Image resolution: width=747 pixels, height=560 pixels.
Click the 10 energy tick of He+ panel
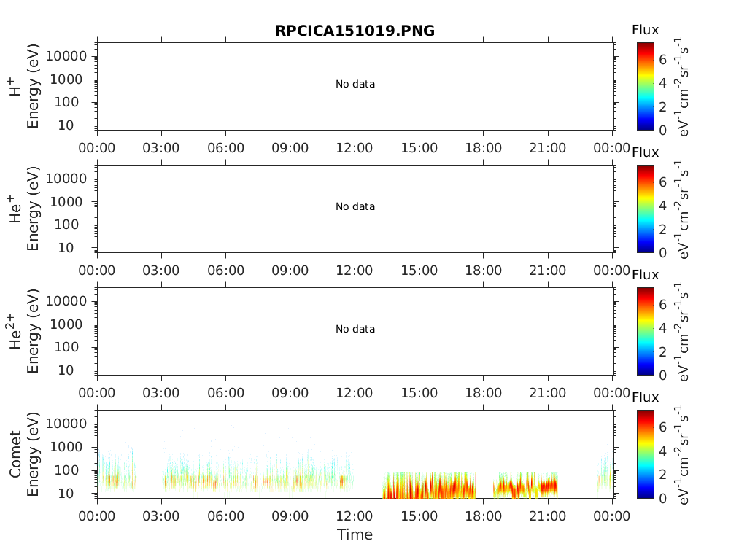click(66, 248)
